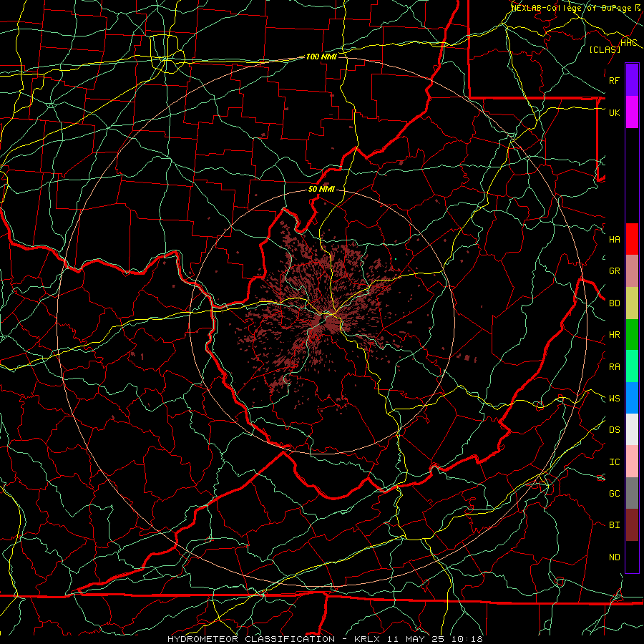The width and height of the screenshot is (644, 644).
Task: Click the DS white legend swatch
Action: (632, 429)
